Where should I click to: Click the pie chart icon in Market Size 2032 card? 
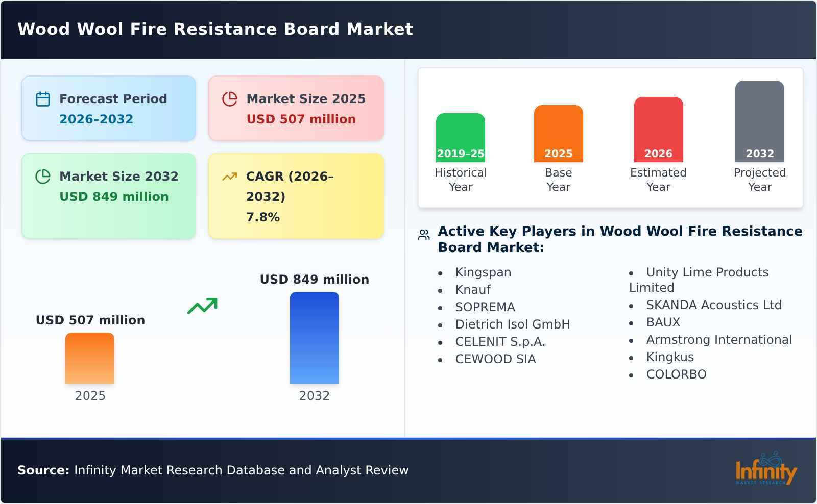[x=42, y=176]
